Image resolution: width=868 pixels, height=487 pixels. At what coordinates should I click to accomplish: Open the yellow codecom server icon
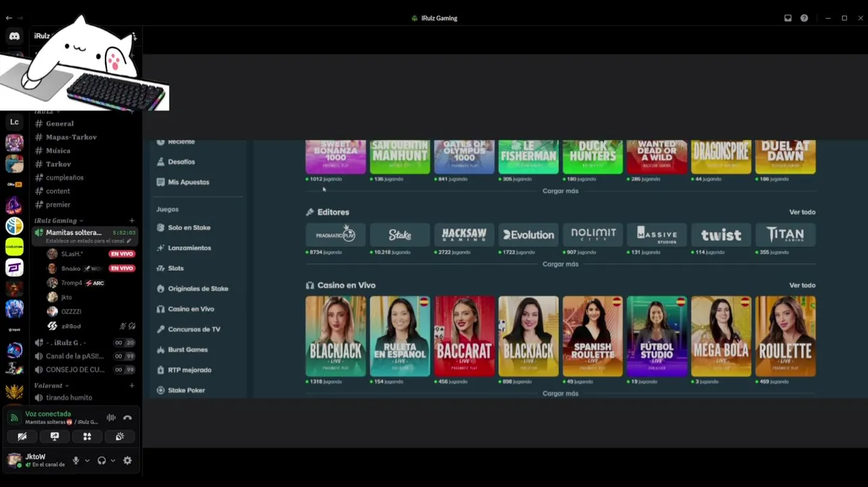(x=14, y=246)
